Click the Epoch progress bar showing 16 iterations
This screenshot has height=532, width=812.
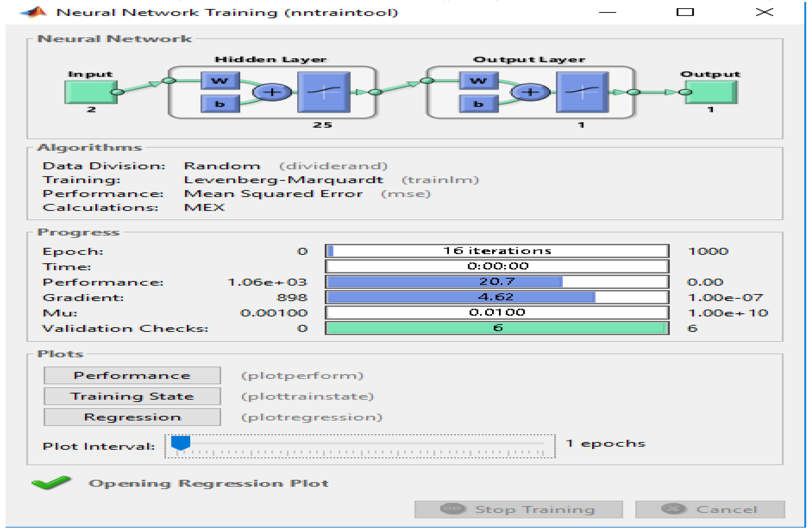pyautogui.click(x=497, y=251)
